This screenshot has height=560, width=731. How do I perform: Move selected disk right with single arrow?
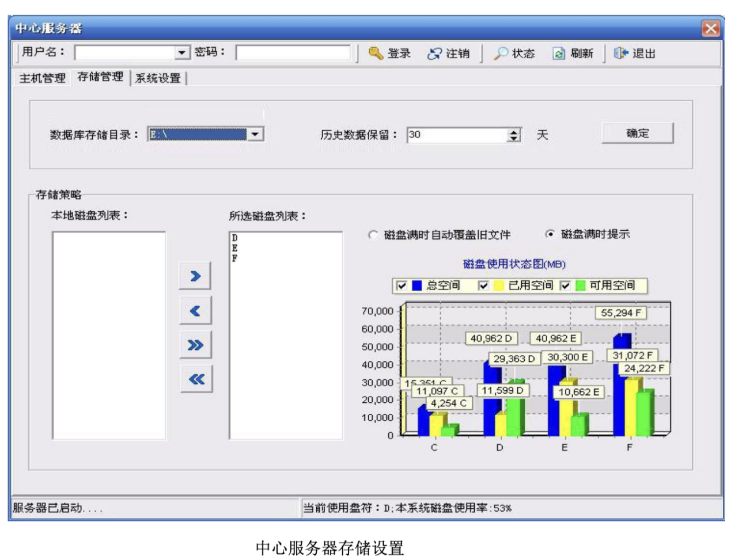coord(195,276)
